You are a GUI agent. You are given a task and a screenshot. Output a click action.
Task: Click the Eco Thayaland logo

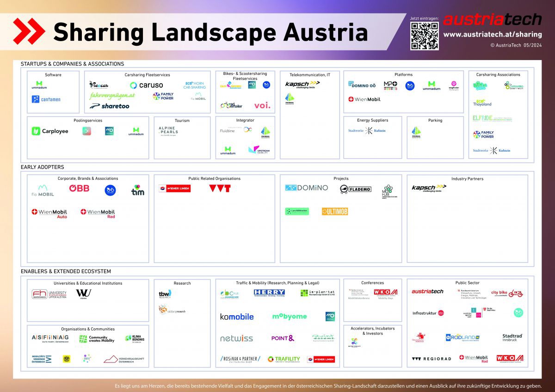482,103
